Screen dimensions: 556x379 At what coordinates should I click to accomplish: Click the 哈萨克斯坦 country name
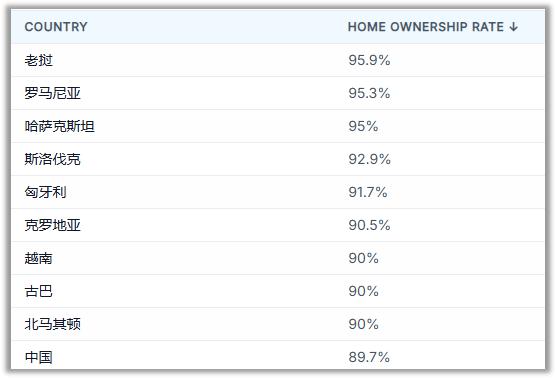(x=60, y=126)
